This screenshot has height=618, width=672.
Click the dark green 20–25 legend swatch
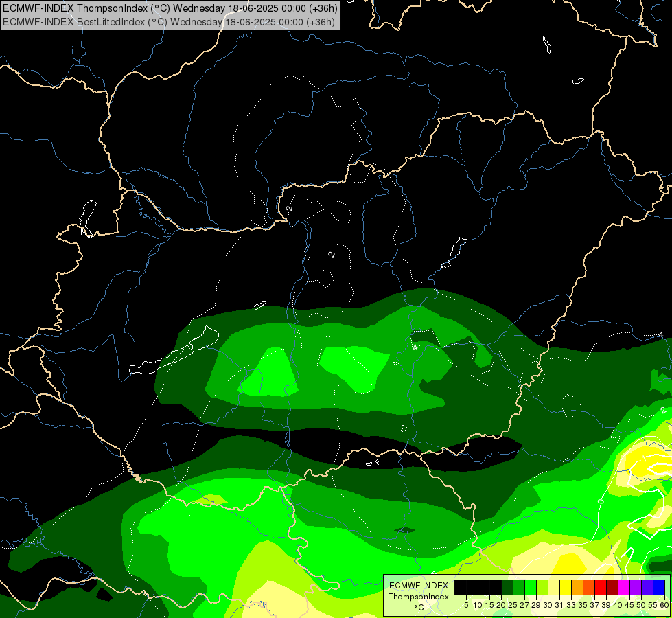coord(507,587)
